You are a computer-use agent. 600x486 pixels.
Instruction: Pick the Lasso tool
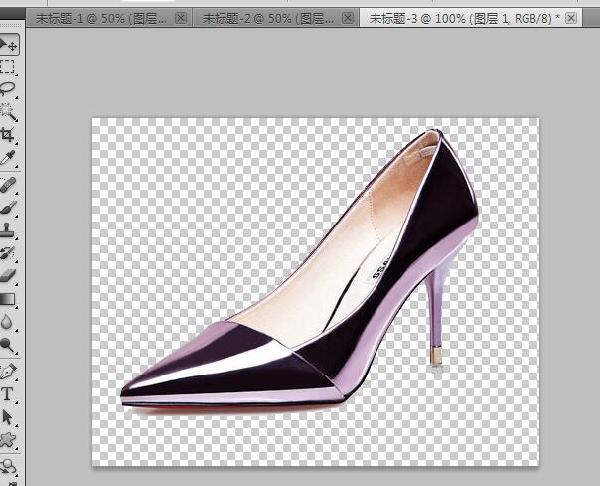(9, 89)
